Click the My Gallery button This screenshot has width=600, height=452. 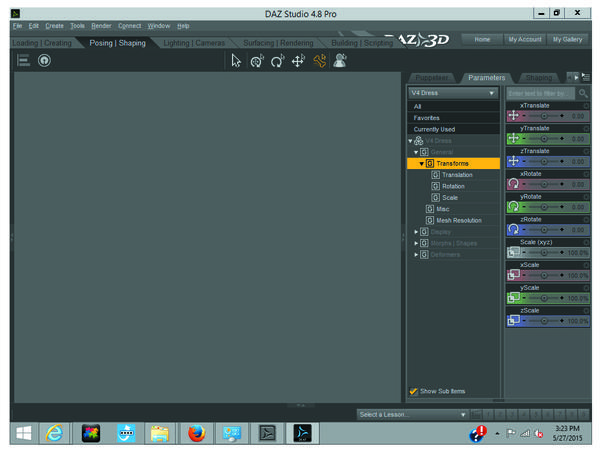click(567, 39)
